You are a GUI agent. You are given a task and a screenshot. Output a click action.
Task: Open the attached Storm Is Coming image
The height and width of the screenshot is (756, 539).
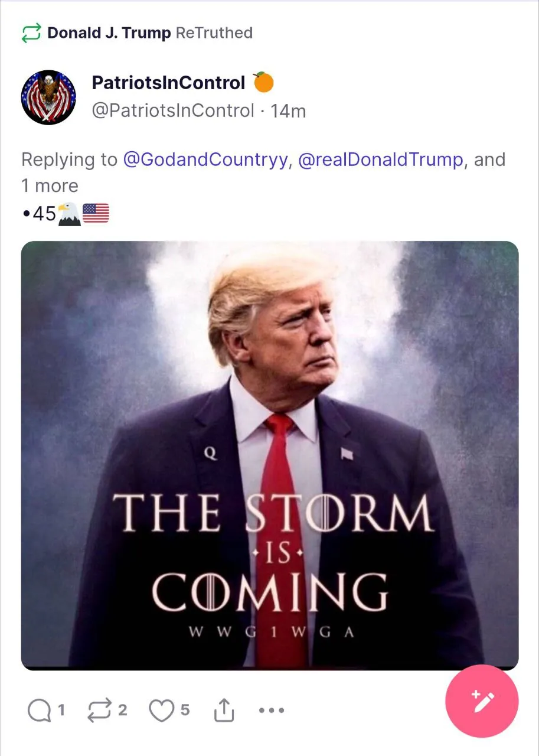(270, 455)
